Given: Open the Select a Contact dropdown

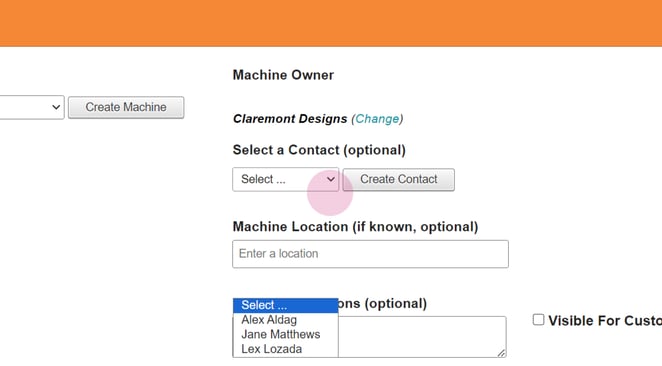Looking at the screenshot, I should coord(285,179).
